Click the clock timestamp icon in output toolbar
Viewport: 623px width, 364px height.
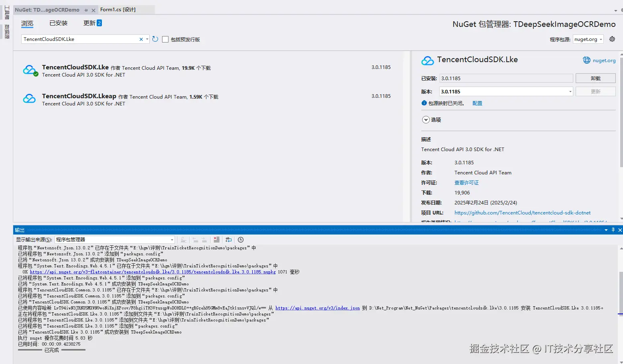click(241, 240)
